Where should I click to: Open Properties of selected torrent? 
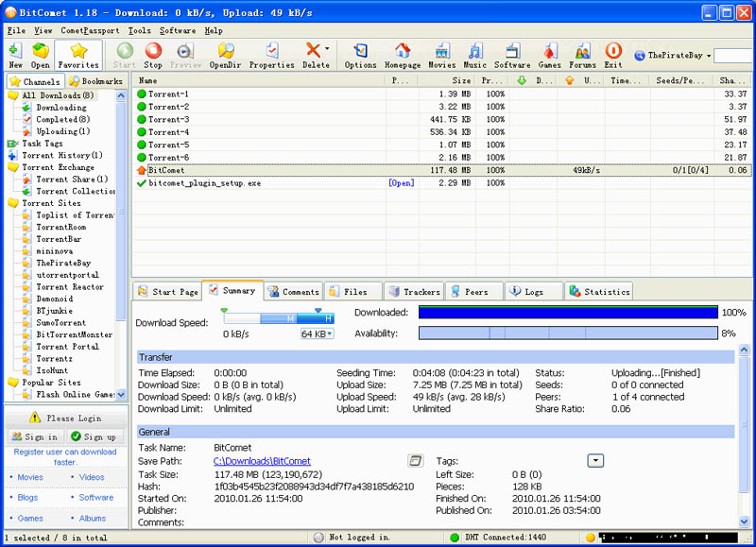click(x=272, y=55)
